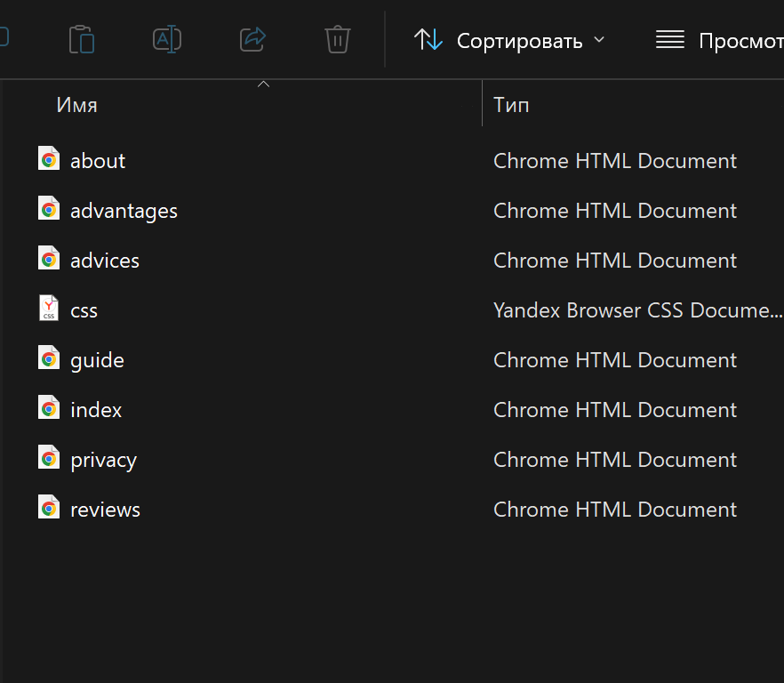Click the file name 'guide'

coord(97,360)
